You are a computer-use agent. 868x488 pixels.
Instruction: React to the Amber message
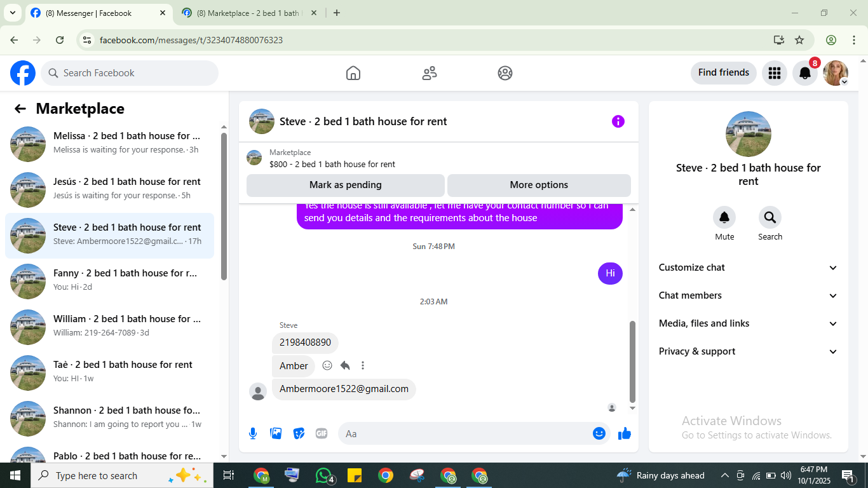(327, 365)
